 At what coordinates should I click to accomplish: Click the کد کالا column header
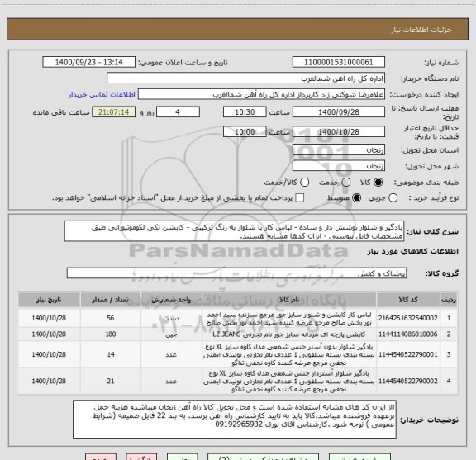408,300
